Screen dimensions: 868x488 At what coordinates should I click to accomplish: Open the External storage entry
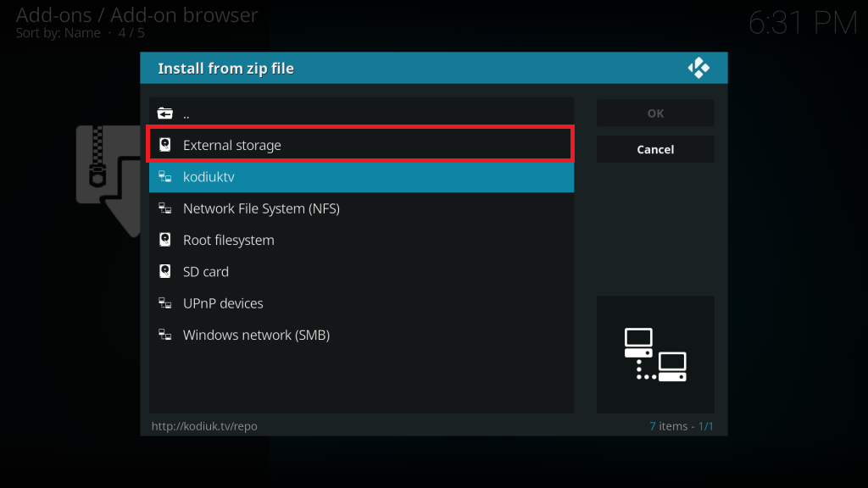click(361, 145)
